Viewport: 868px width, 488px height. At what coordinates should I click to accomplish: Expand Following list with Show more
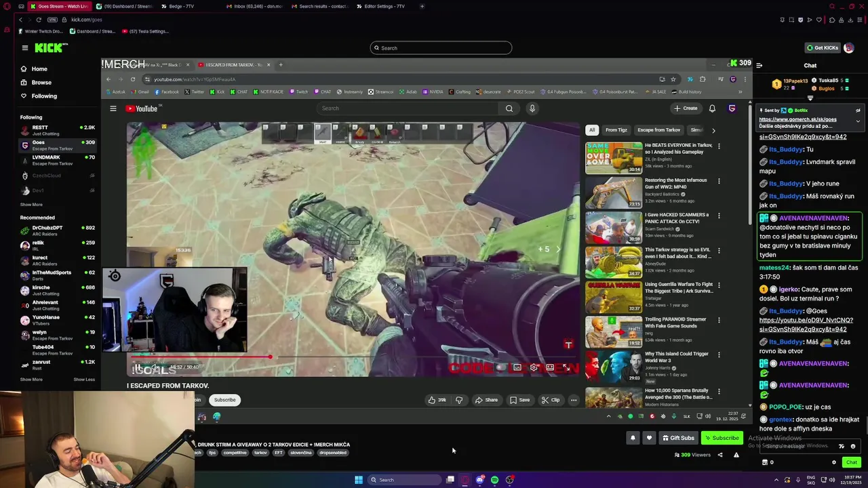[x=31, y=205]
